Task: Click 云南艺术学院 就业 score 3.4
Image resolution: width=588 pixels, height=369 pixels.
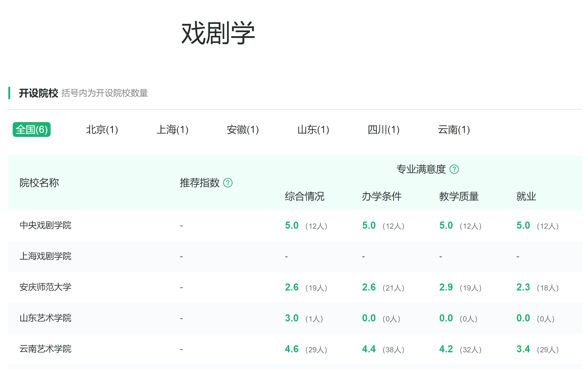Action: click(523, 349)
